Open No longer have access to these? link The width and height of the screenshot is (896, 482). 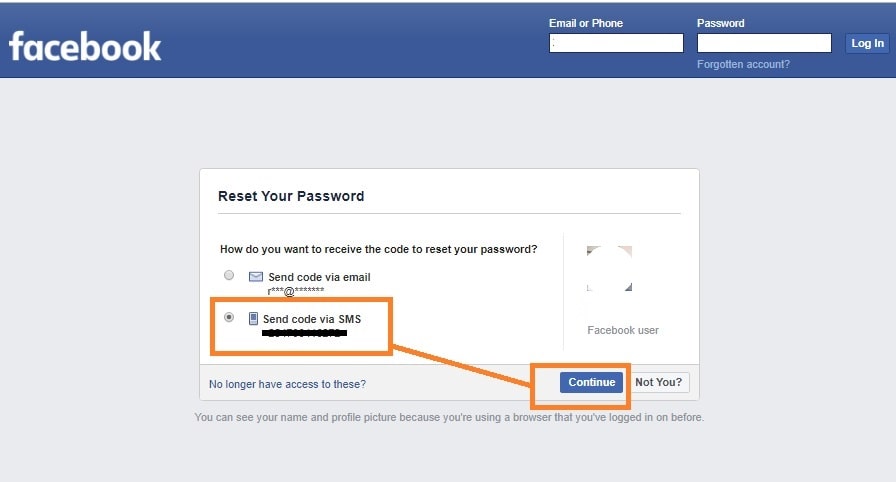click(287, 384)
